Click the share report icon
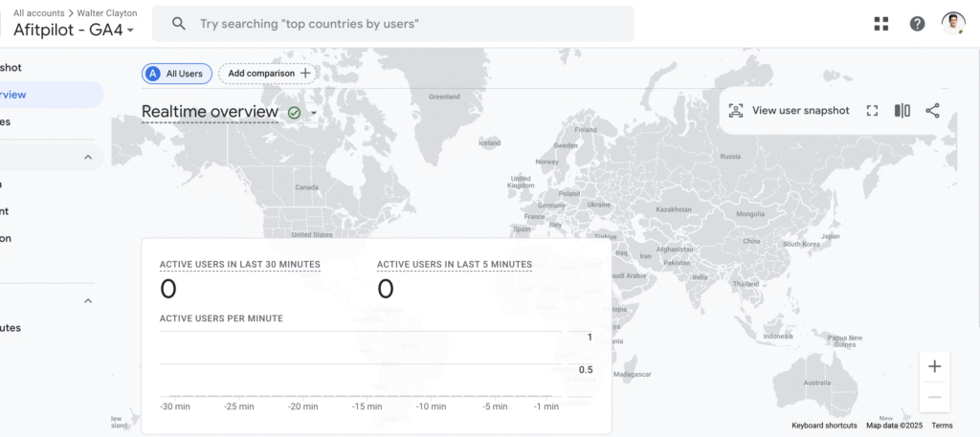980x437 pixels. click(933, 111)
